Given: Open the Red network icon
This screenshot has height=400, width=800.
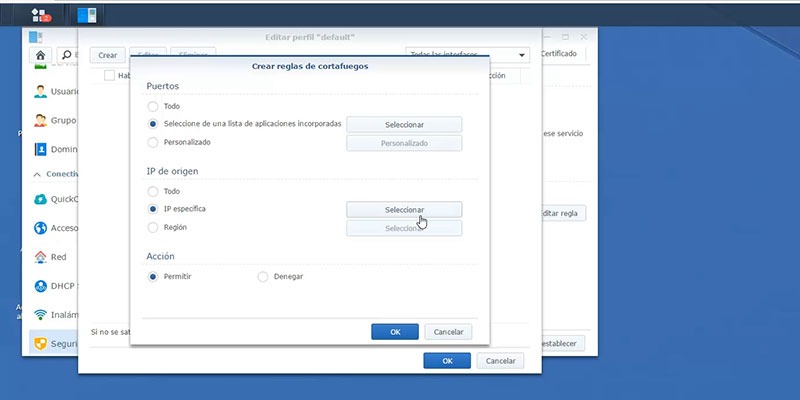Looking at the screenshot, I should (x=40, y=257).
